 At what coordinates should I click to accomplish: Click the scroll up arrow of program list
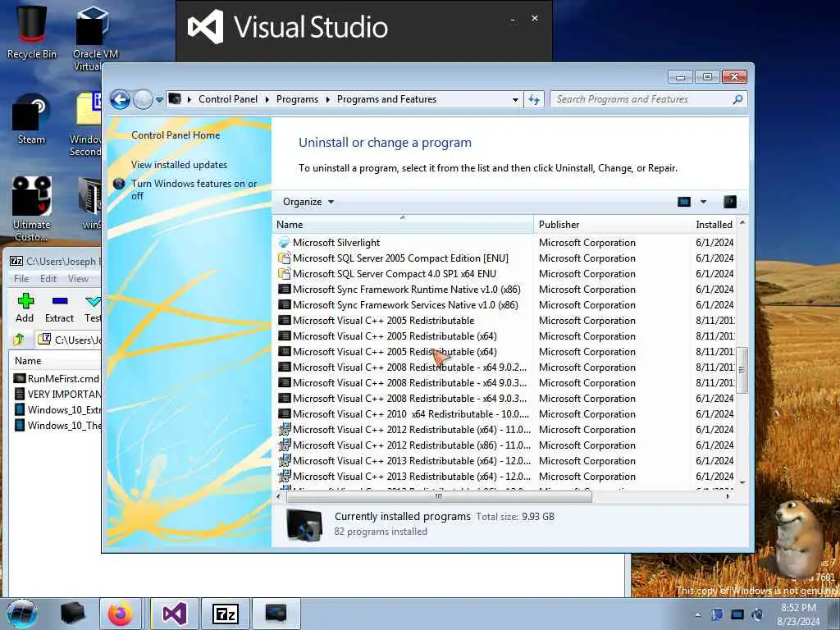pos(742,222)
